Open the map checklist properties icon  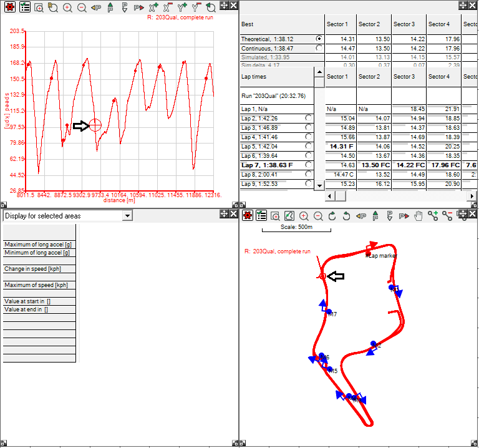click(x=261, y=216)
